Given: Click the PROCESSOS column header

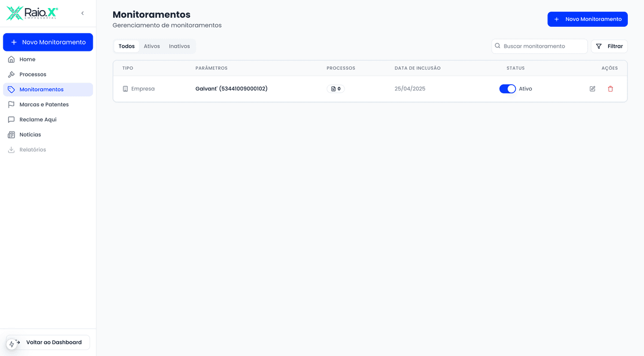Looking at the screenshot, I should coord(341,68).
